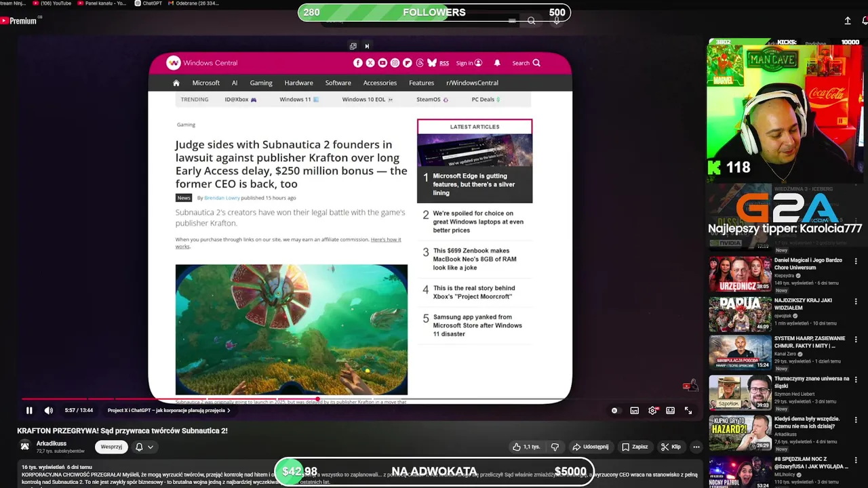Click the Udostępnij share button
Screen dimensions: 868x488
591,447
